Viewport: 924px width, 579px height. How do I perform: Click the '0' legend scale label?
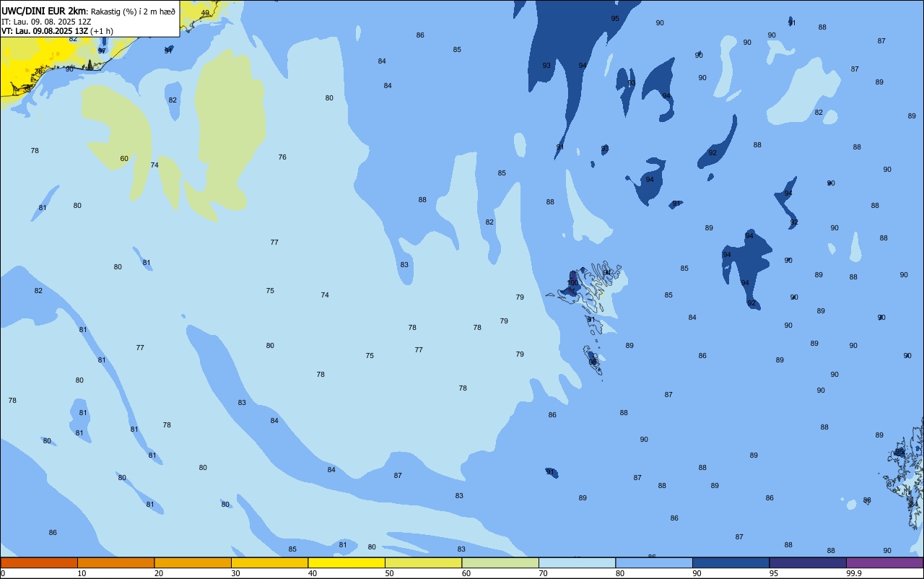coord(3,573)
